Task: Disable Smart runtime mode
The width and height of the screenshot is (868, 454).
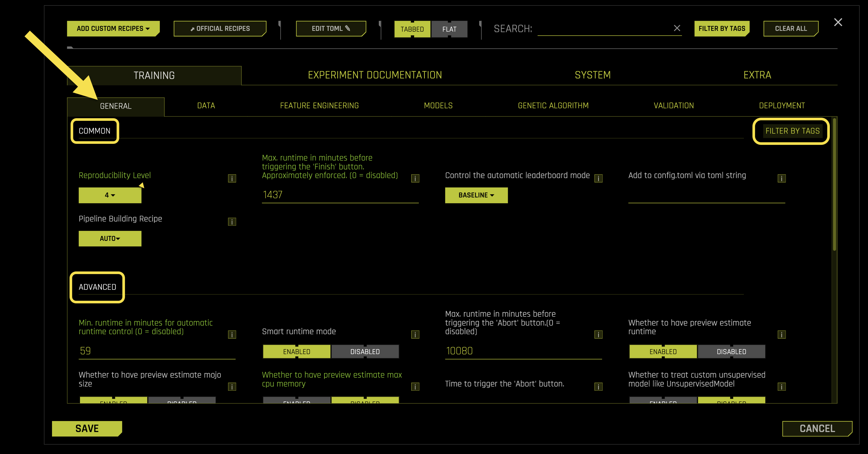Action: pos(365,351)
